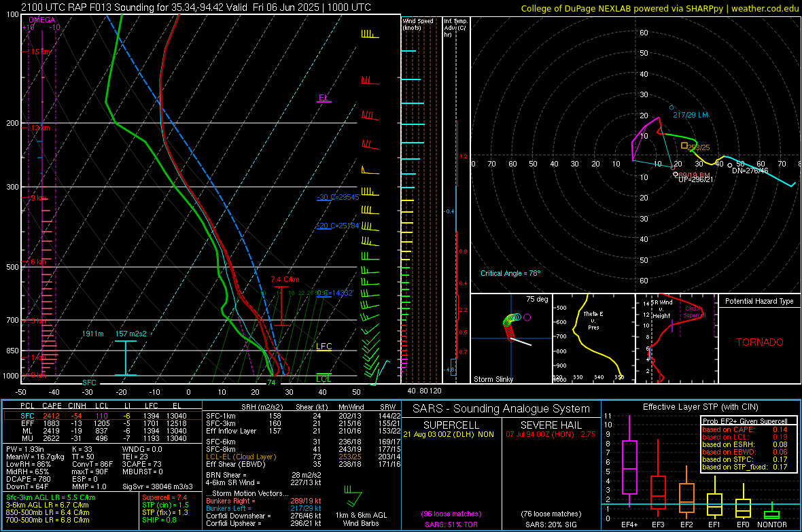802x532 pixels.
Task: Click the cyan 1911m label
Action: (x=92, y=334)
